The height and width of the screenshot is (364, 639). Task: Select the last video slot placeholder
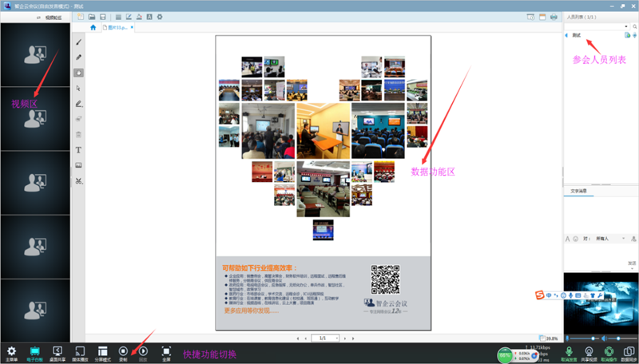coord(35,311)
